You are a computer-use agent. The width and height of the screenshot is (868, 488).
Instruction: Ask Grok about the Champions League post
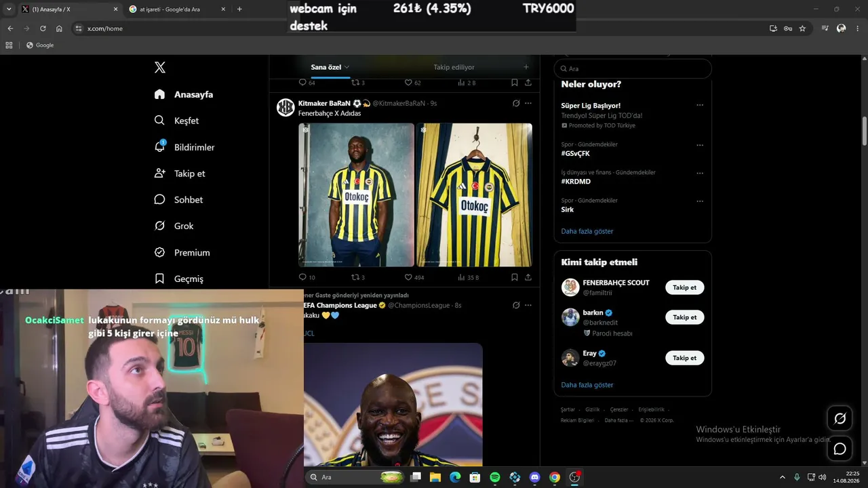point(516,305)
